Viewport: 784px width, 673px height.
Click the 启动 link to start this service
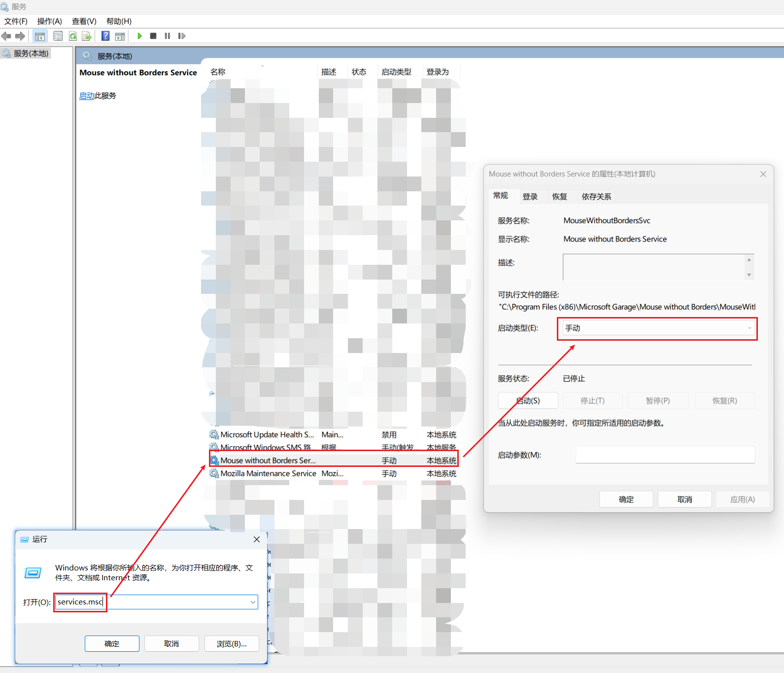[86, 96]
